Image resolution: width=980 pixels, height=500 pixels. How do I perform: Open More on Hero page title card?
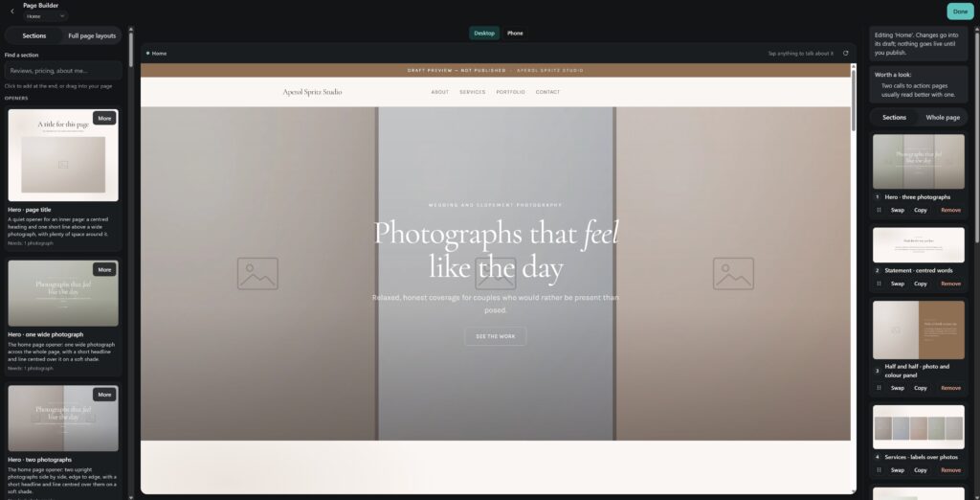[104, 118]
